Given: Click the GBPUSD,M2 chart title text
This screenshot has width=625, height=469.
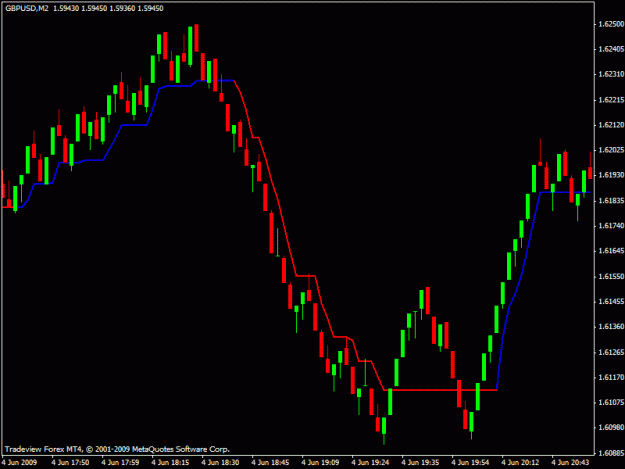Looking at the screenshot, I should (x=27, y=8).
